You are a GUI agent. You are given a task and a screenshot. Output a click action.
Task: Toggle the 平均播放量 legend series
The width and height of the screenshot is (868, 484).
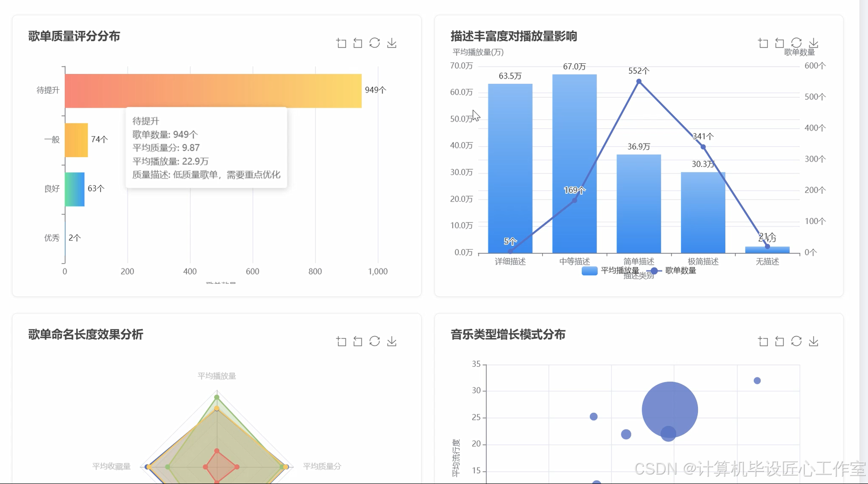(x=619, y=271)
